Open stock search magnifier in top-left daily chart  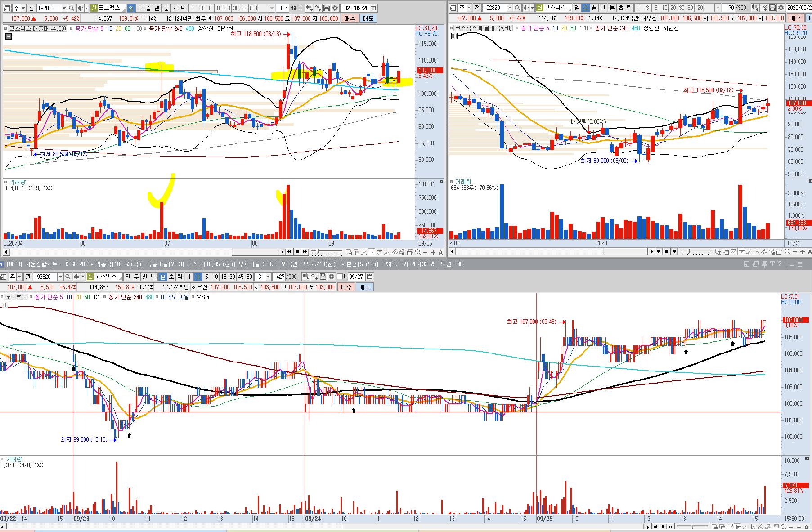tap(72, 8)
